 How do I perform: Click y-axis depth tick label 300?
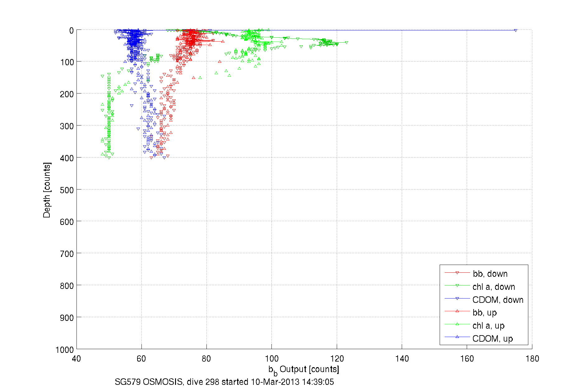[x=67, y=126]
